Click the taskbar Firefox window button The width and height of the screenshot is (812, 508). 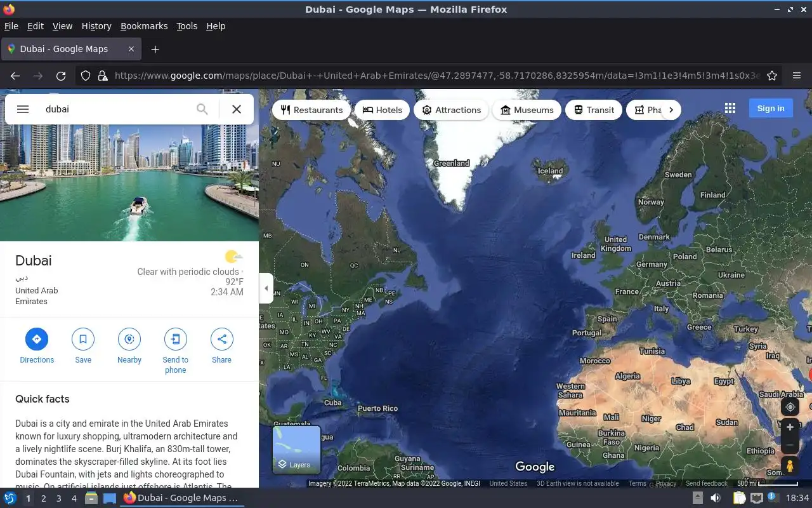pos(181,498)
